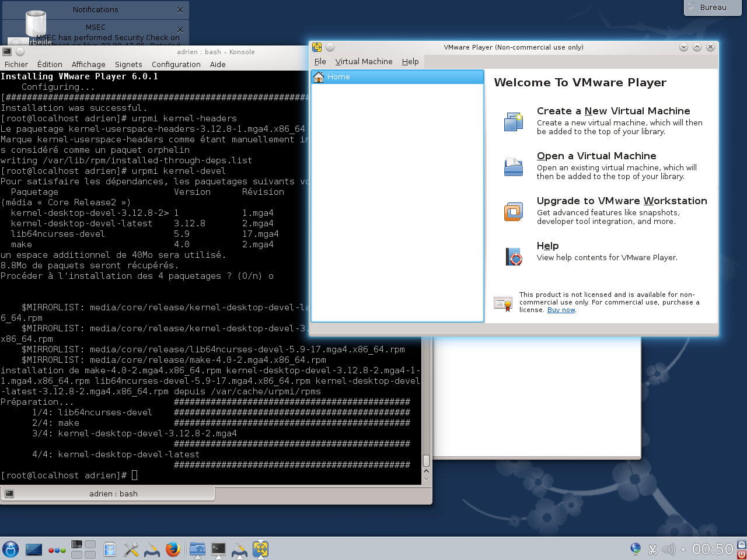This screenshot has height=560, width=747.
Task: Click the VMware Player title bar app icon
Action: pyautogui.click(x=317, y=47)
